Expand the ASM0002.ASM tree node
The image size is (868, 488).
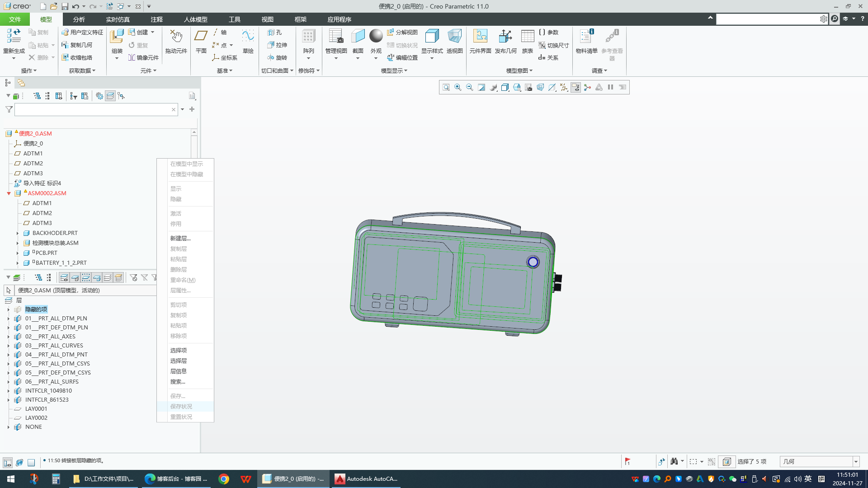click(9, 192)
